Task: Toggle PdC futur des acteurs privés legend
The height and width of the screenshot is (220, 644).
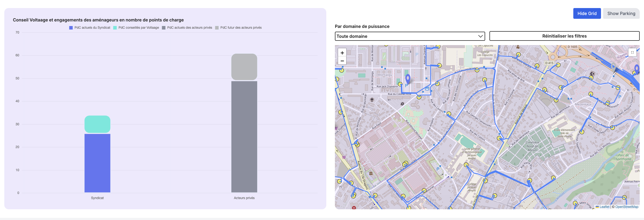Action: pyautogui.click(x=238, y=28)
